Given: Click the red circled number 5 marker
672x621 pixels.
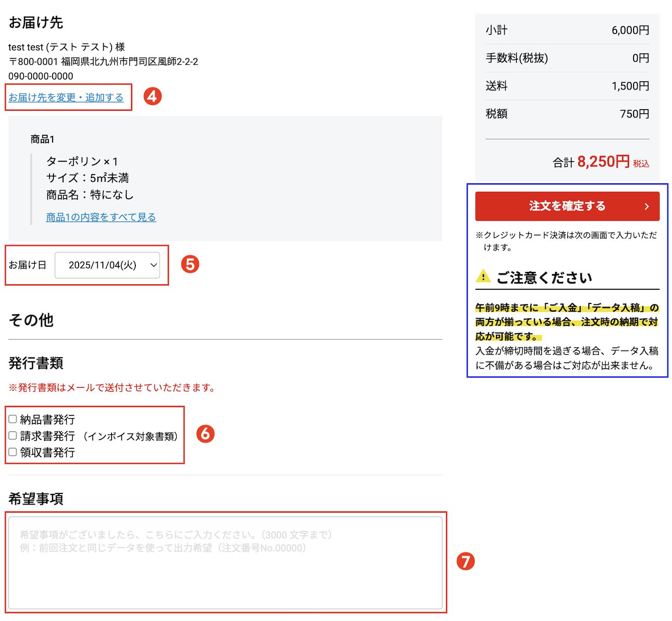Looking at the screenshot, I should pyautogui.click(x=190, y=265).
